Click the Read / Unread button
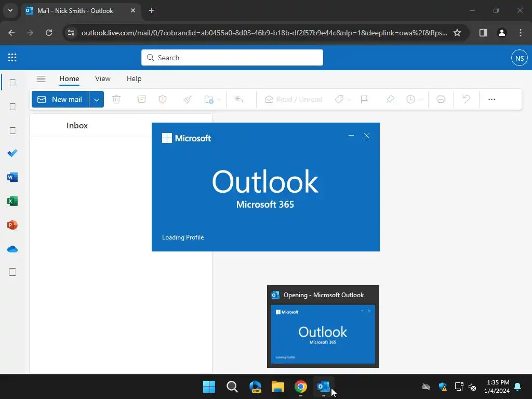The image size is (532, 399). click(x=294, y=99)
